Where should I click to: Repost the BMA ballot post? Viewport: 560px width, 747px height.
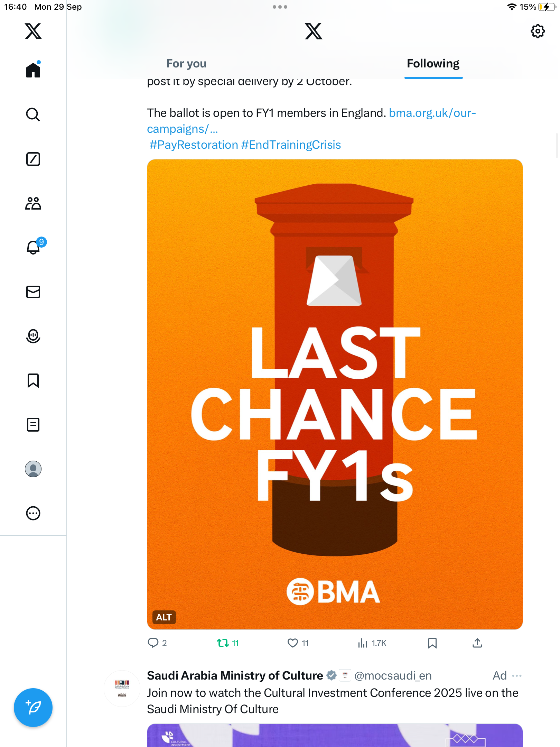223,643
